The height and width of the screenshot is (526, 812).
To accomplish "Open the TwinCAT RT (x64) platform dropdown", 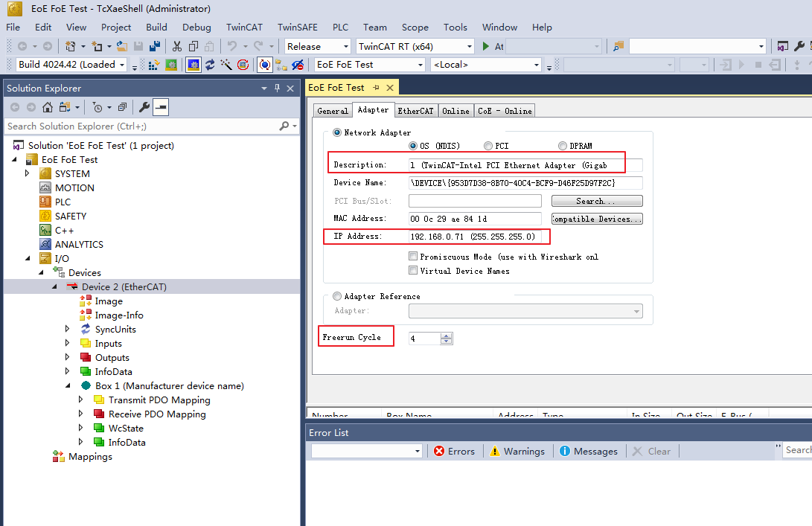I will 469,47.
